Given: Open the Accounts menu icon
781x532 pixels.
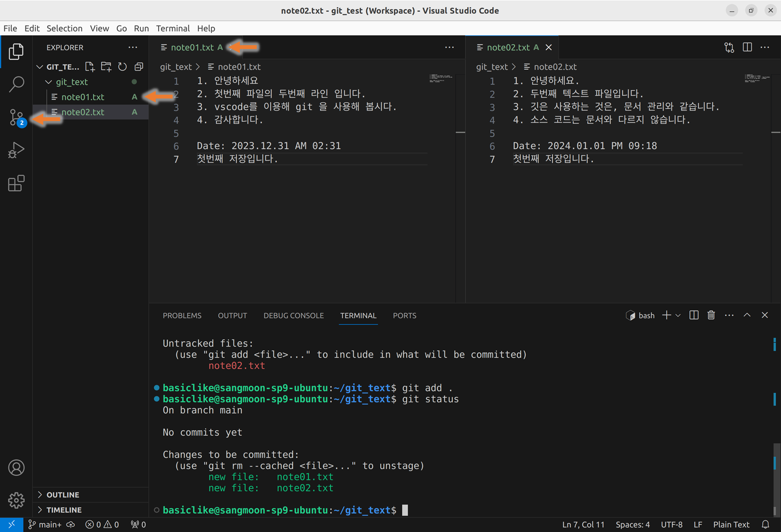Looking at the screenshot, I should [16, 468].
